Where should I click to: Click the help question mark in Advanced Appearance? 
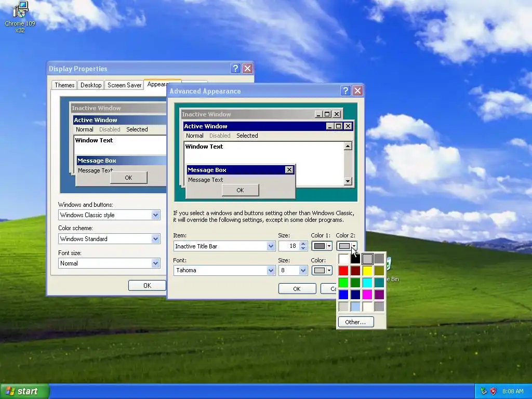point(345,90)
